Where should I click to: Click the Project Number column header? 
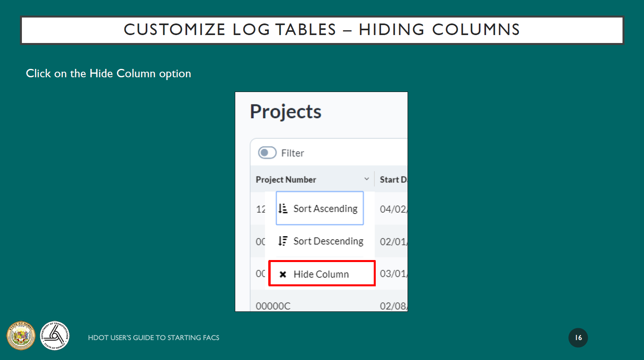286,180
